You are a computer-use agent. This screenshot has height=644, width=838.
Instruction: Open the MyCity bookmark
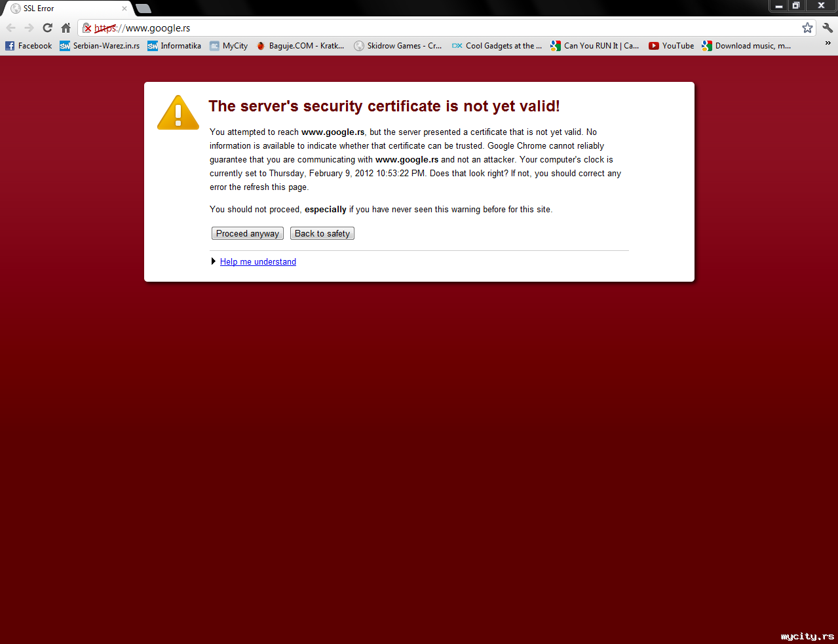(x=229, y=46)
